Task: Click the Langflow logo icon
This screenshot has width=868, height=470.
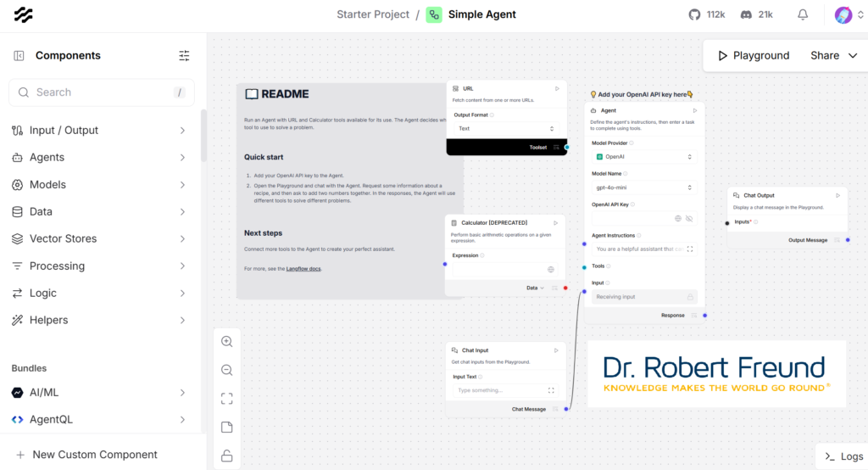Action: [23, 15]
